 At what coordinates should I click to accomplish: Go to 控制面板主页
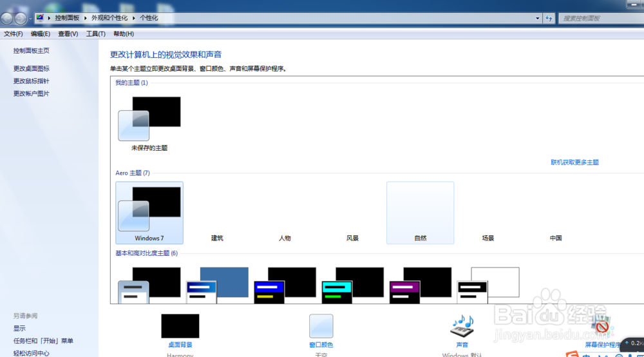pyautogui.click(x=31, y=50)
